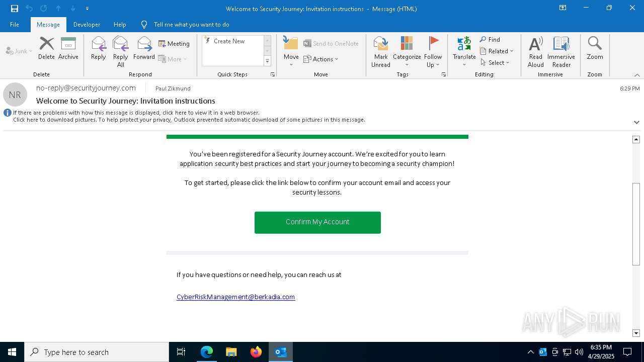Start Read Aloud

[536, 51]
